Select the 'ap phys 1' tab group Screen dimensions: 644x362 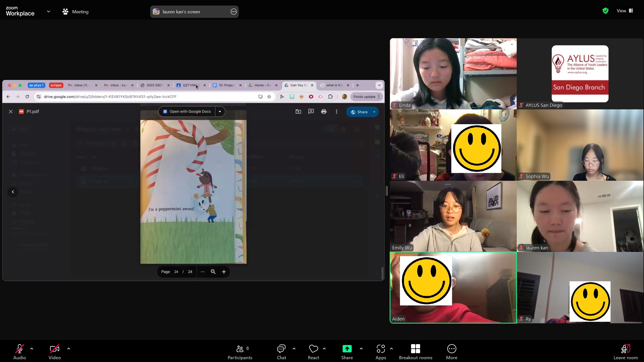click(x=36, y=85)
